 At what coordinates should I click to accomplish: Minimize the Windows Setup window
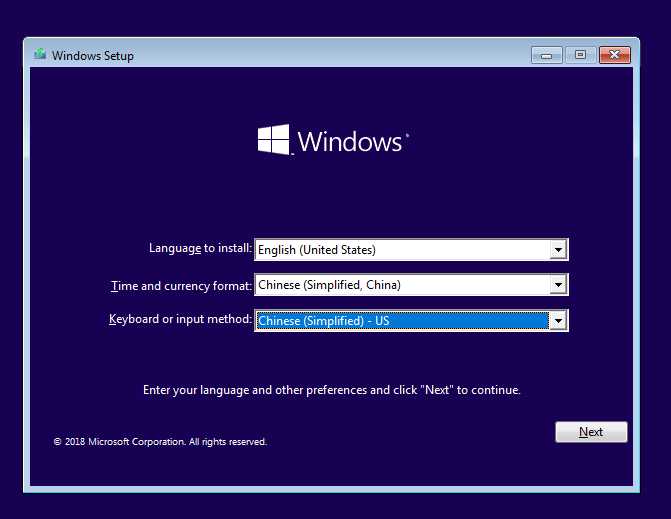coord(546,55)
